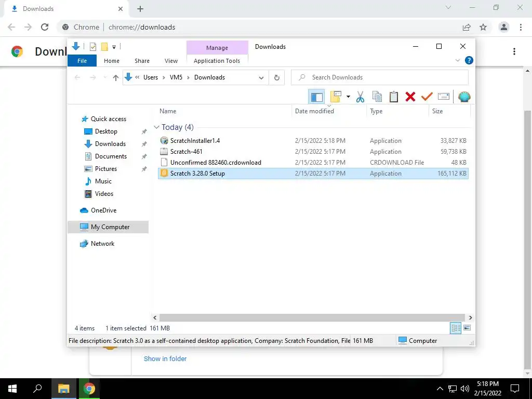
Task: Sort files by Size column
Action: tap(437, 111)
